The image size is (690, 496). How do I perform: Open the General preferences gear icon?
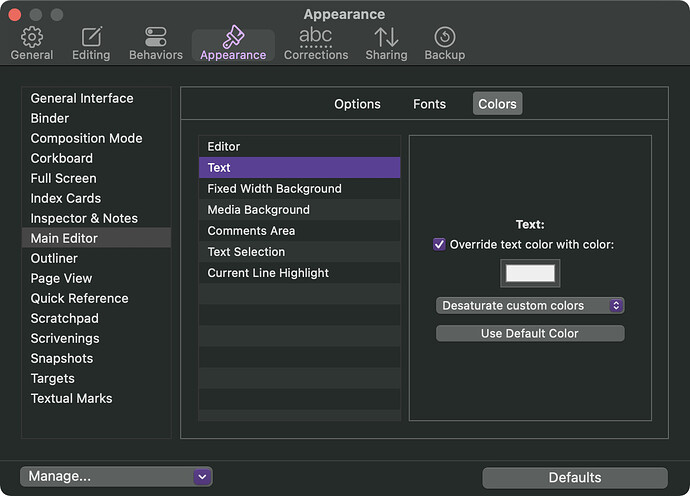tap(32, 37)
